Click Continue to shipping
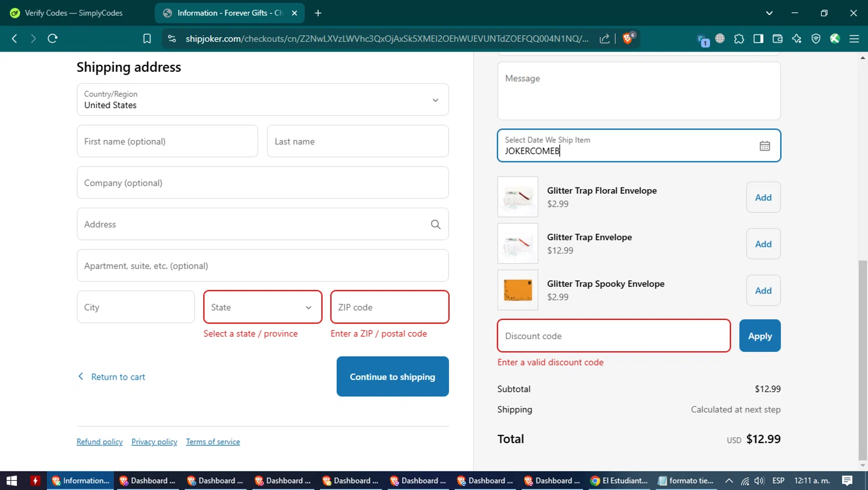This screenshot has height=490, width=868. click(x=392, y=377)
